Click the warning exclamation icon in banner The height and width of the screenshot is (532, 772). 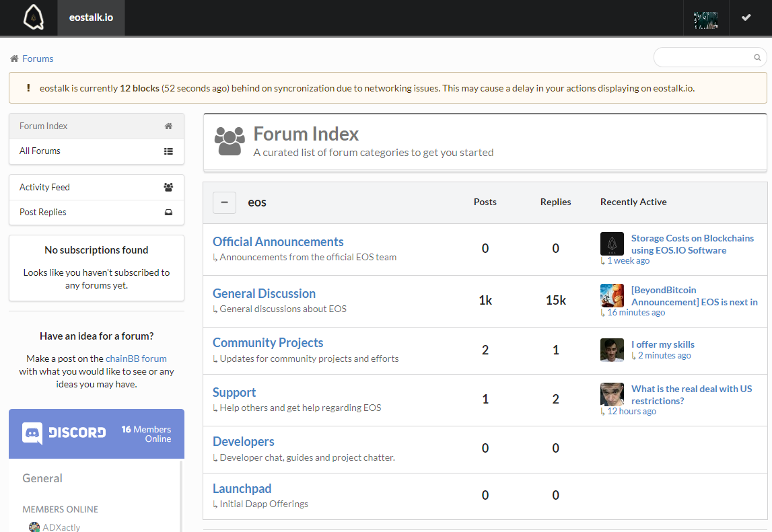click(28, 88)
